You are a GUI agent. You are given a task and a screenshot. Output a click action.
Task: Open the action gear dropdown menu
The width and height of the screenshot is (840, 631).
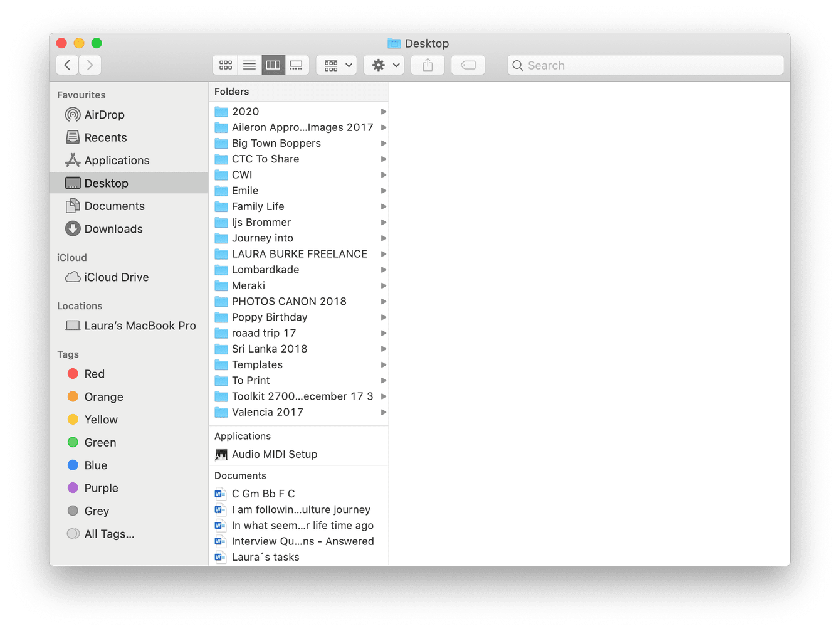pyautogui.click(x=384, y=65)
